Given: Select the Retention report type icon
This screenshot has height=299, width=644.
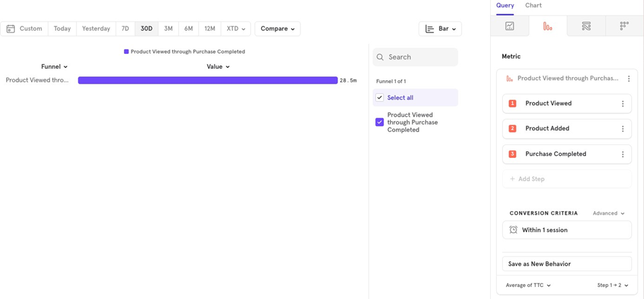Looking at the screenshot, I should (x=624, y=26).
